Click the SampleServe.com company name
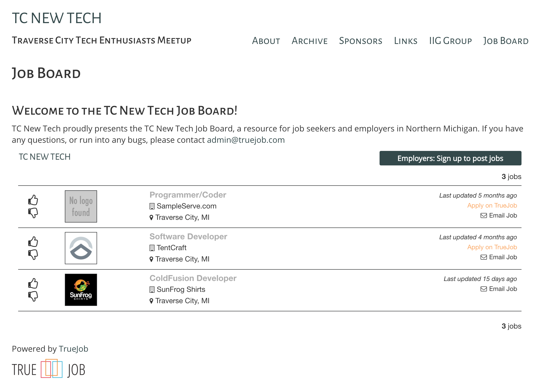541x392 pixels. pyautogui.click(x=187, y=206)
